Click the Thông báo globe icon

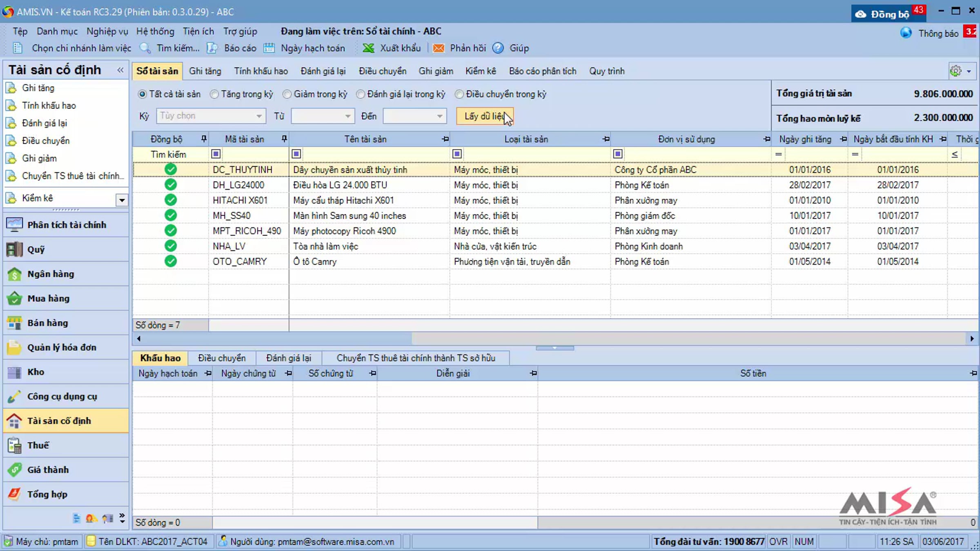tap(906, 33)
